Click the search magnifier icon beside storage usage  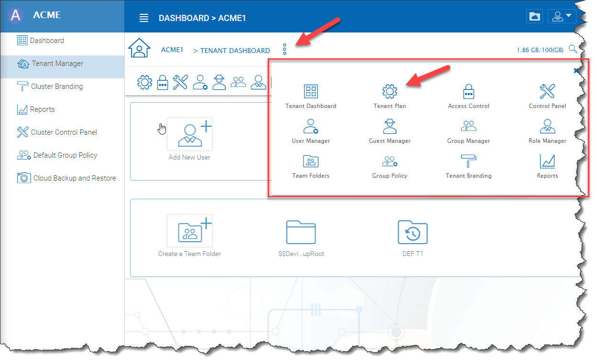coord(573,49)
